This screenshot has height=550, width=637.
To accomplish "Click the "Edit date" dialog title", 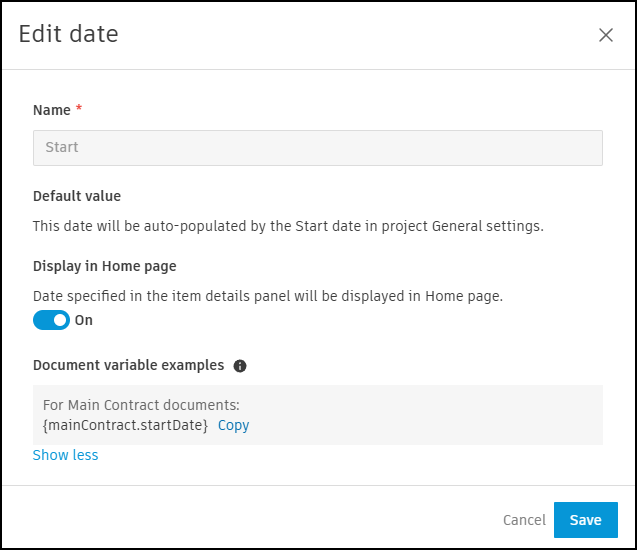I will coord(69,34).
